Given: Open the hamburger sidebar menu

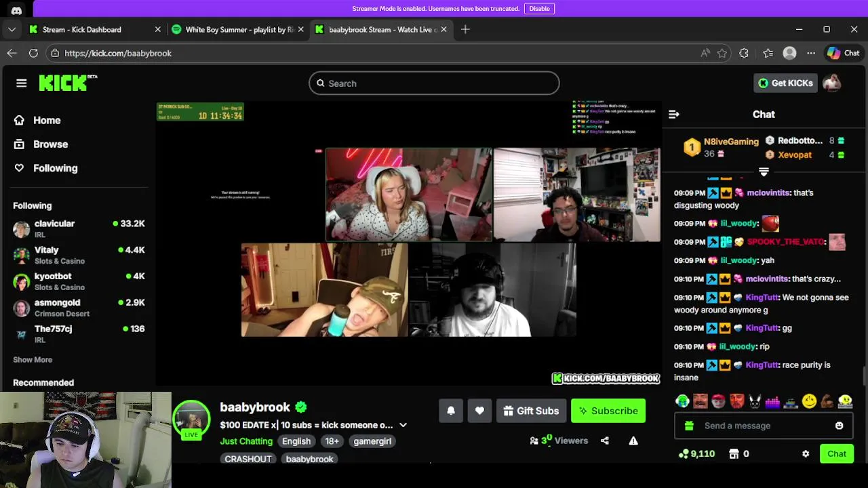Looking at the screenshot, I should click(x=21, y=83).
